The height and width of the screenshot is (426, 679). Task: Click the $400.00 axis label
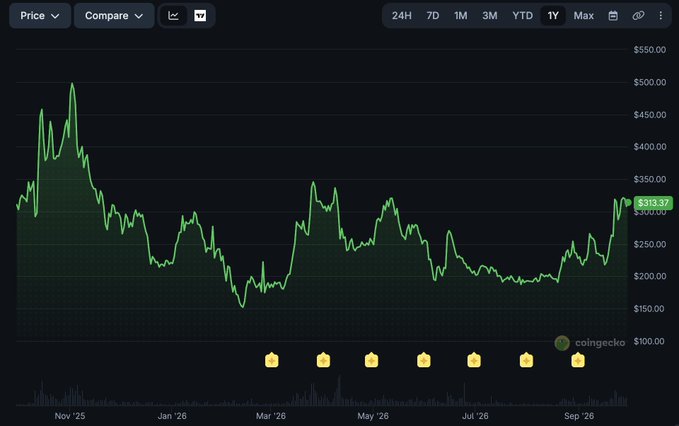point(650,147)
